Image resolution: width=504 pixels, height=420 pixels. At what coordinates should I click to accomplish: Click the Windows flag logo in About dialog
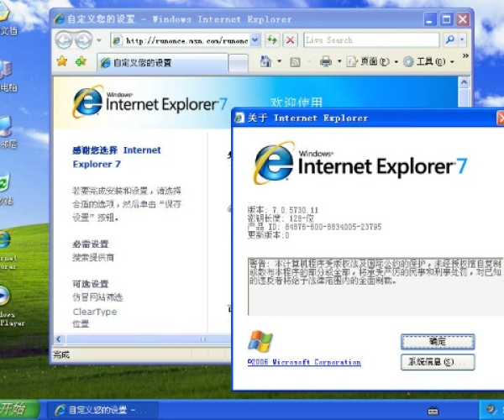click(x=260, y=341)
